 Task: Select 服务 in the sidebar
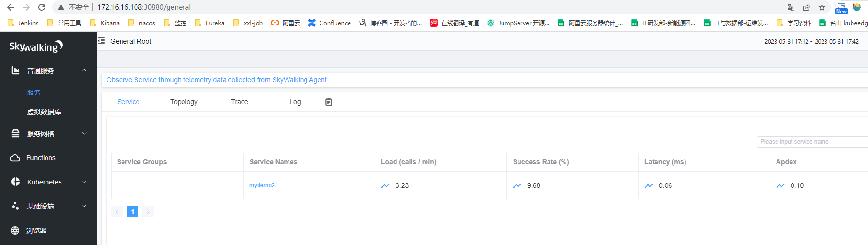[x=34, y=92]
